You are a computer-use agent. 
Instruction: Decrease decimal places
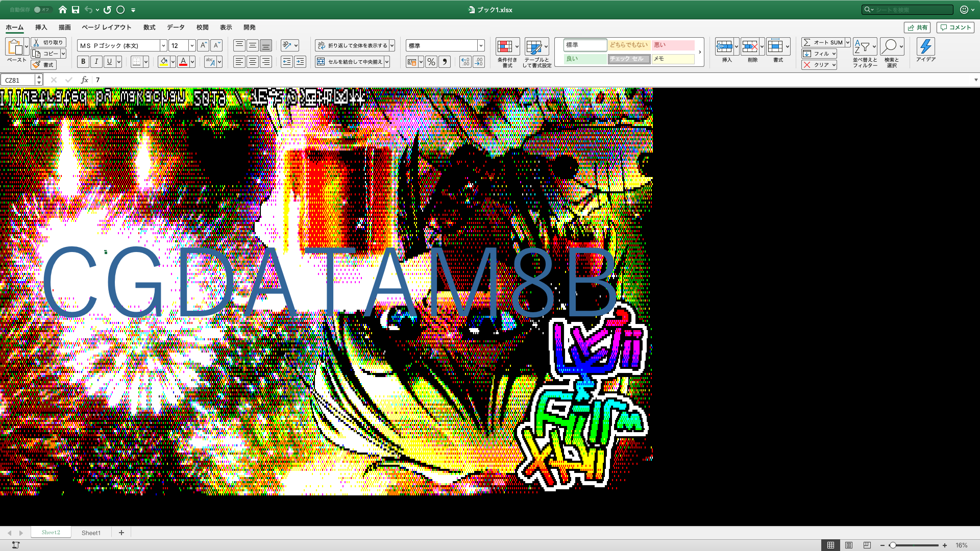[479, 62]
